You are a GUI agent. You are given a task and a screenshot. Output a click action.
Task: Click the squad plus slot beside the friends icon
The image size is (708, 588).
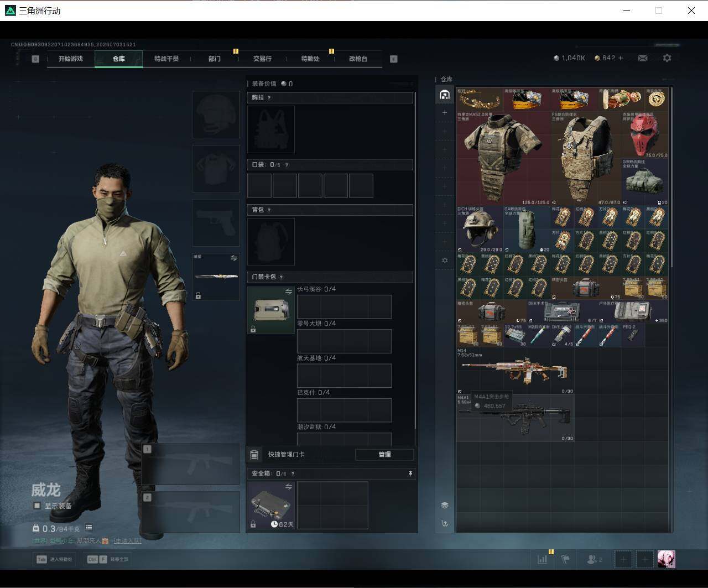[623, 559]
